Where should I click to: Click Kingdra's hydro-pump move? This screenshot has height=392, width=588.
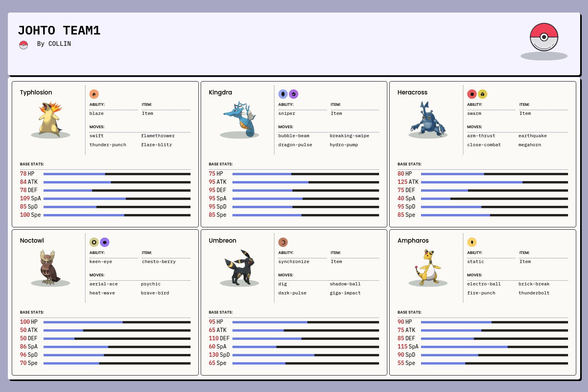pyautogui.click(x=344, y=145)
